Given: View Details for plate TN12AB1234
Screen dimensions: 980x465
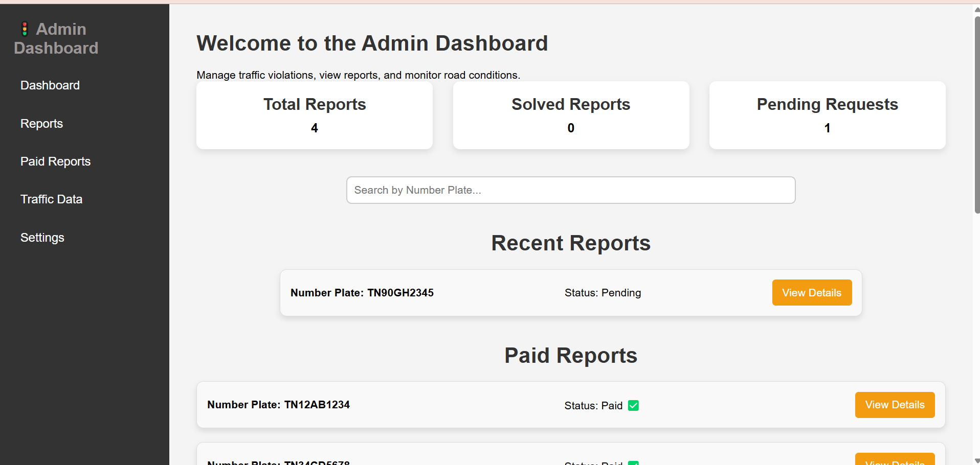Looking at the screenshot, I should [x=895, y=405].
